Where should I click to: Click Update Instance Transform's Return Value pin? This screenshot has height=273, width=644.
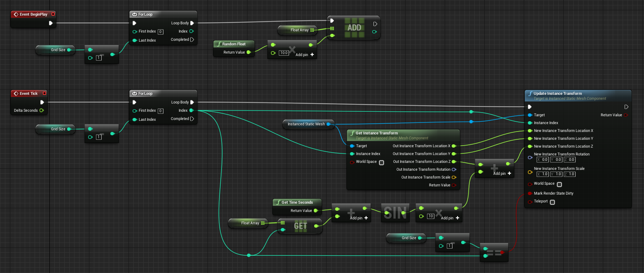(x=626, y=115)
